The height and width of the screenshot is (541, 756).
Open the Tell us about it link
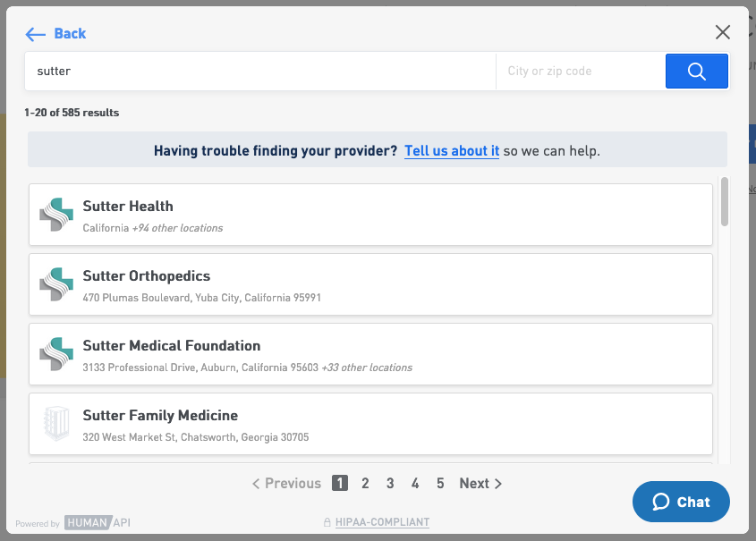click(x=452, y=151)
